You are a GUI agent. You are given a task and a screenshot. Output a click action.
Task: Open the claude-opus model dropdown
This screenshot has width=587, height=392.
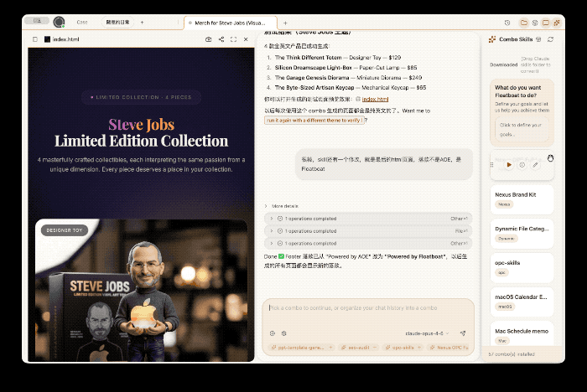[427, 333]
